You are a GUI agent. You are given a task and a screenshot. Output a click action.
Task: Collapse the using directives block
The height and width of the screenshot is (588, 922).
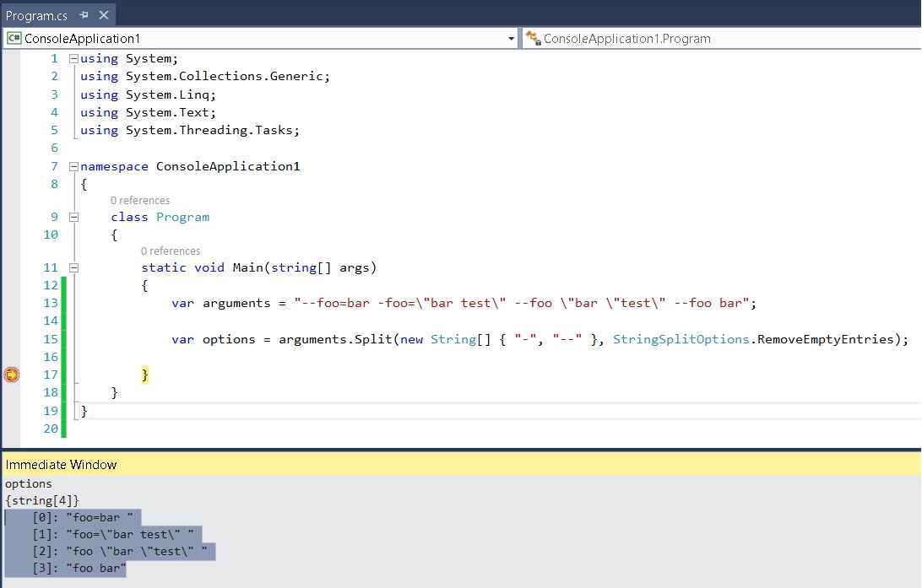[73, 58]
